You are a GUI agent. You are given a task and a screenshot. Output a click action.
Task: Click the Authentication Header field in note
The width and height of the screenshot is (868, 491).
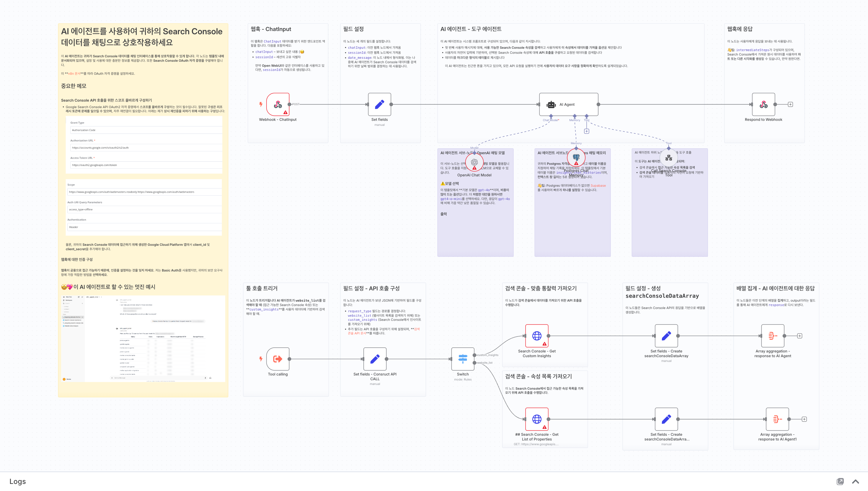pos(145,227)
